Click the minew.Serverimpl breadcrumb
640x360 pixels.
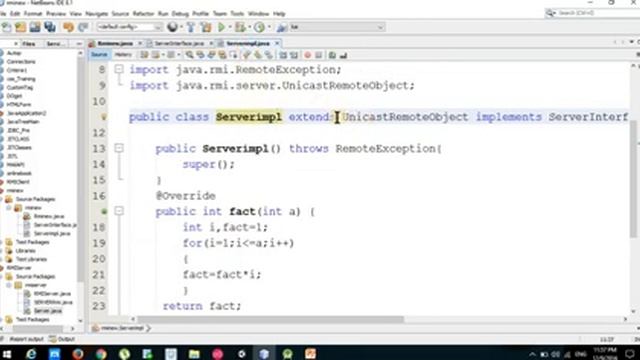pos(122,328)
